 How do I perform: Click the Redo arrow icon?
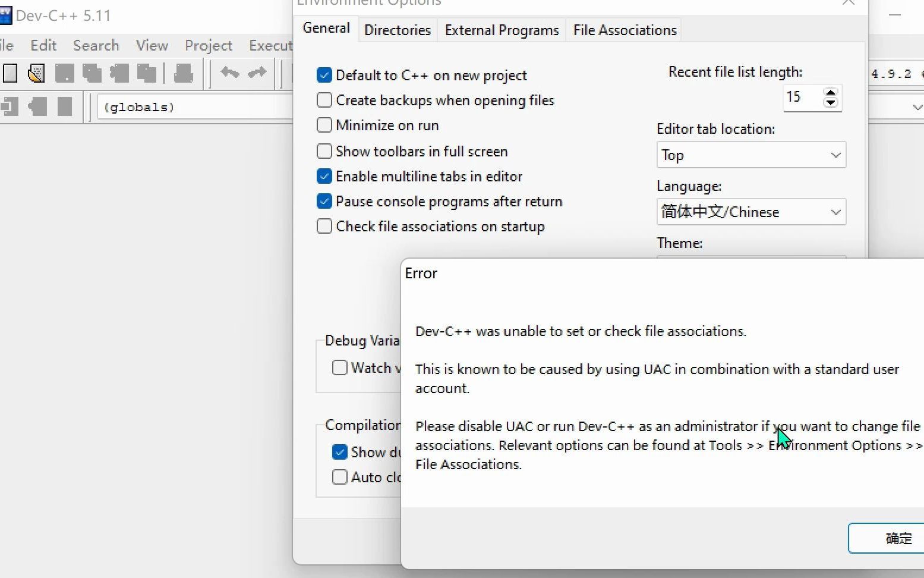[257, 73]
